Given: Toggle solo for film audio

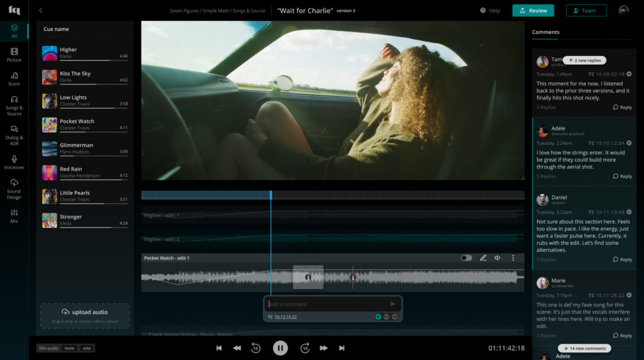Looking at the screenshot, I should click(86, 348).
